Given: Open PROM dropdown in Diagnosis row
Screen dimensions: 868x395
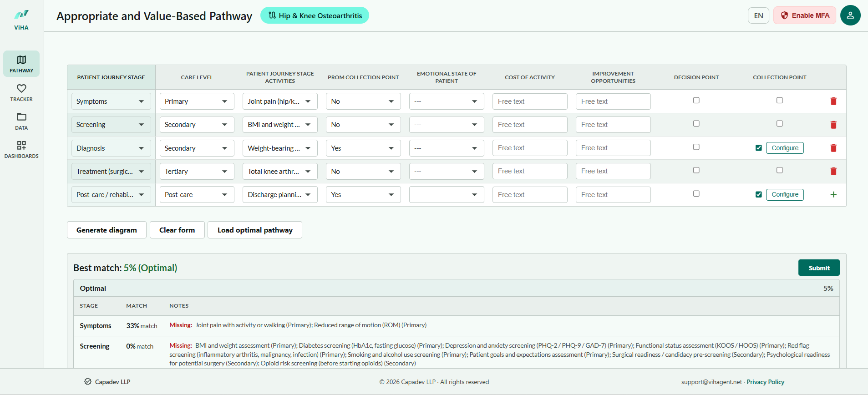Looking at the screenshot, I should pyautogui.click(x=363, y=148).
